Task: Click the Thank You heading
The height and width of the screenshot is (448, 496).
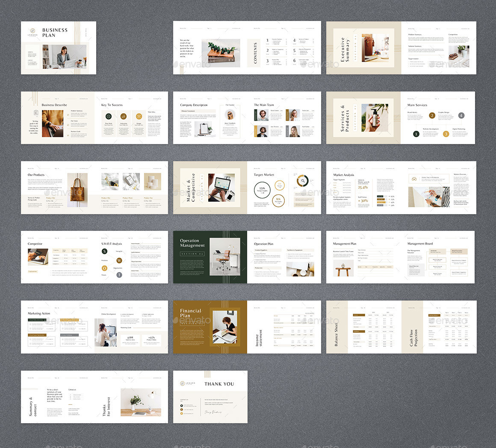Action: pyautogui.click(x=219, y=384)
